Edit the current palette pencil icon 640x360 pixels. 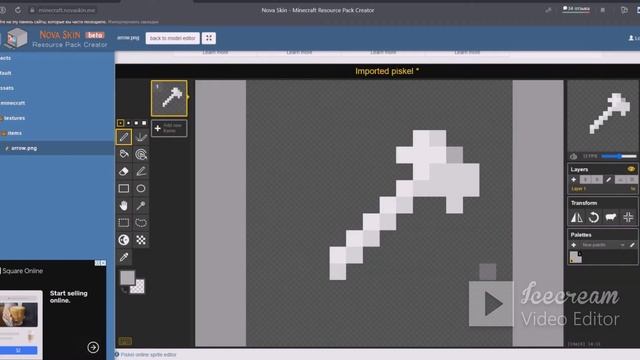point(632,245)
